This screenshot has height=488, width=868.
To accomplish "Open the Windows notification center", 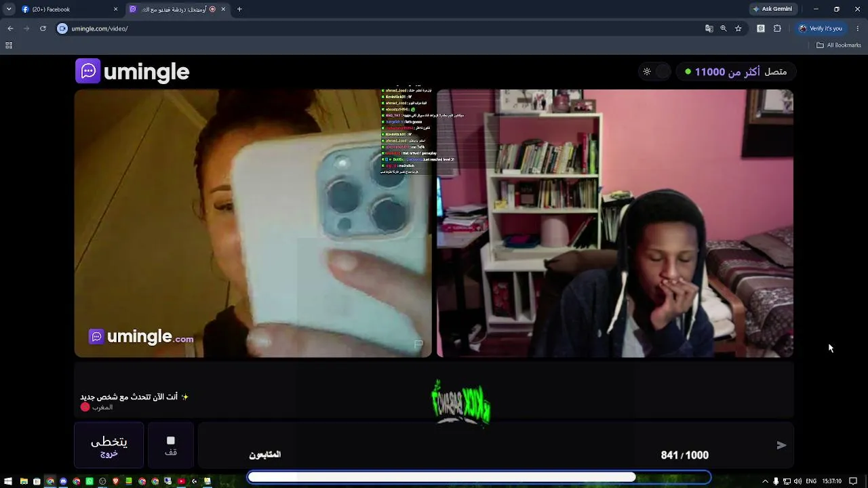I will coord(853,481).
